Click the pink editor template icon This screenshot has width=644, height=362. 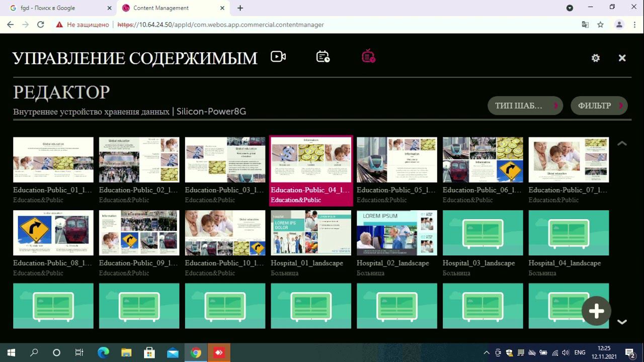click(368, 56)
